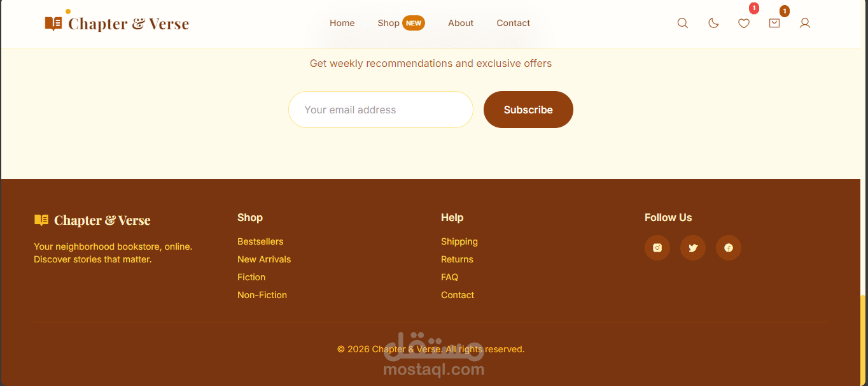Focus the email address input field
This screenshot has height=386, width=868.
click(381, 110)
